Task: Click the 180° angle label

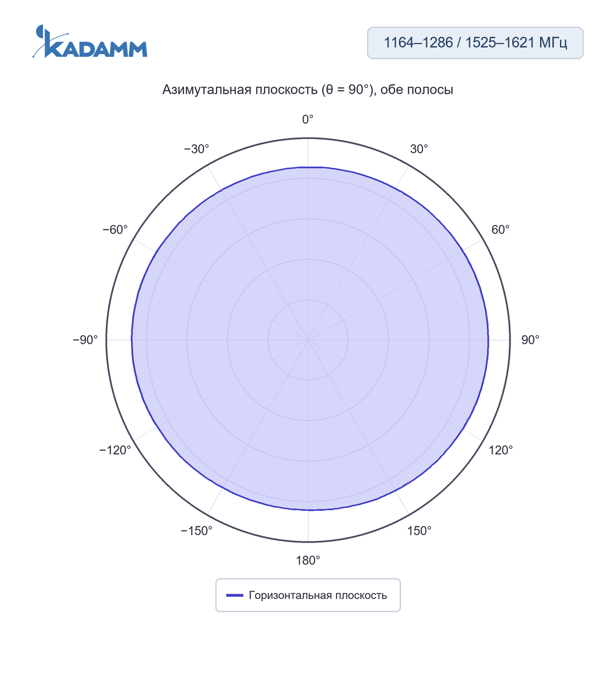Action: 308,560
